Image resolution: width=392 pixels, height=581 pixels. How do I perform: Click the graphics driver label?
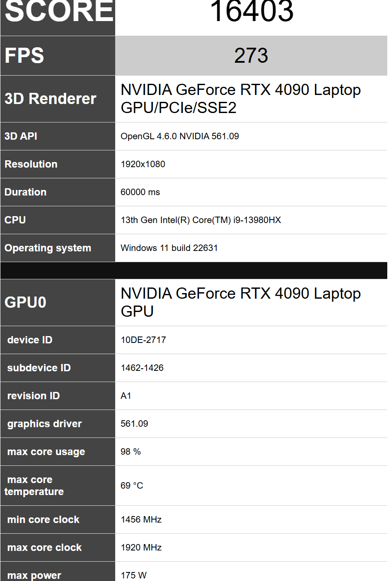44,424
